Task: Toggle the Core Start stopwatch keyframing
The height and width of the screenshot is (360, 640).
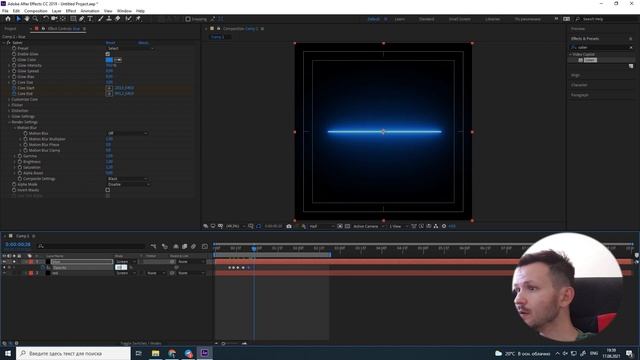Action: 14,88
